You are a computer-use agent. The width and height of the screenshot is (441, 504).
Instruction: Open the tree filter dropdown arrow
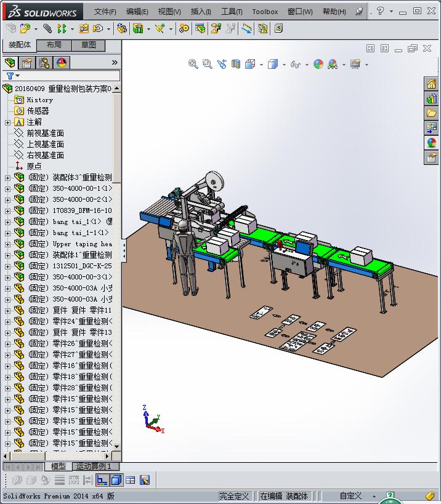(18, 76)
